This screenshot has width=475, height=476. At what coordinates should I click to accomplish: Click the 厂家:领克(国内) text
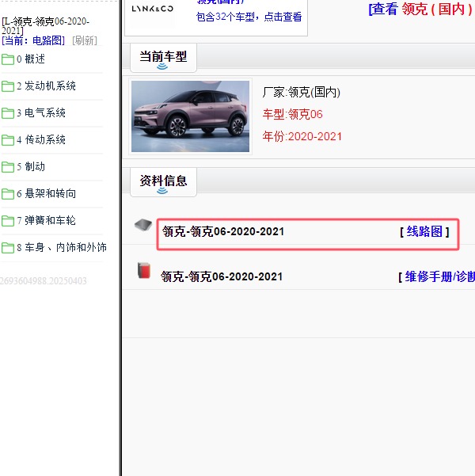(x=302, y=92)
